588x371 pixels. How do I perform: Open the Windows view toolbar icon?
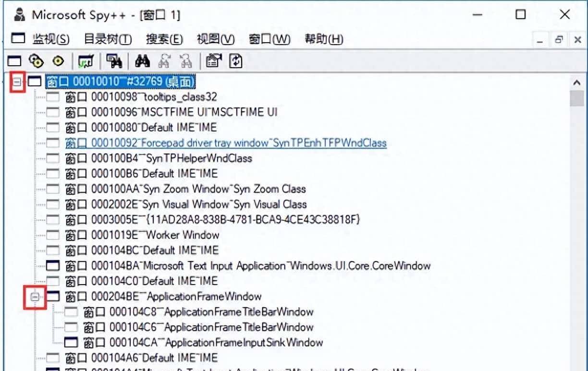(x=15, y=61)
